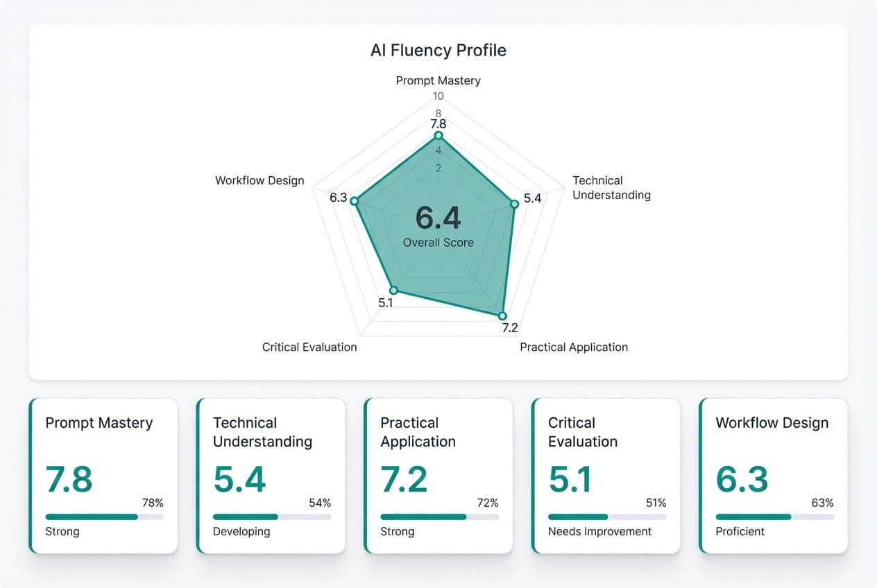Screen dimensions: 877x588
Task: Click the 78% label
Action: pos(153,503)
